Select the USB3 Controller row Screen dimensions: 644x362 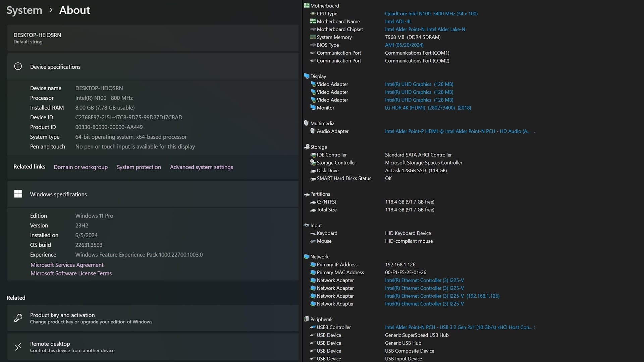[x=334, y=327]
